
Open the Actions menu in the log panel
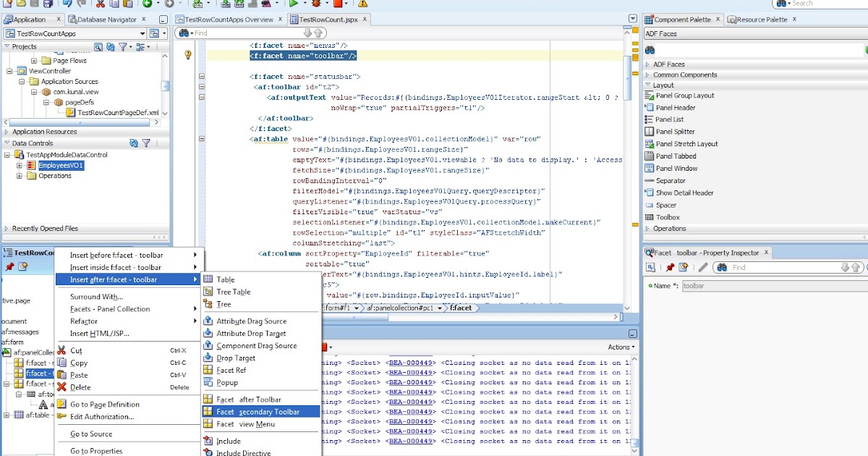pyautogui.click(x=620, y=346)
